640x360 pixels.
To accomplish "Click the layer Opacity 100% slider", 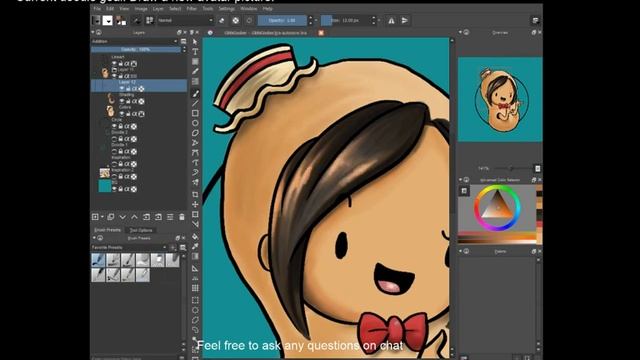I will [136, 49].
